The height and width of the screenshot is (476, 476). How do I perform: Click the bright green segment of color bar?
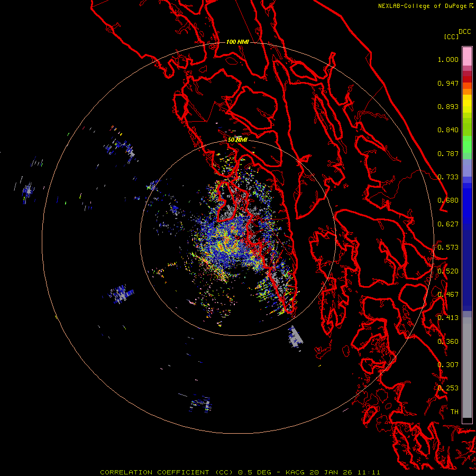467,144
